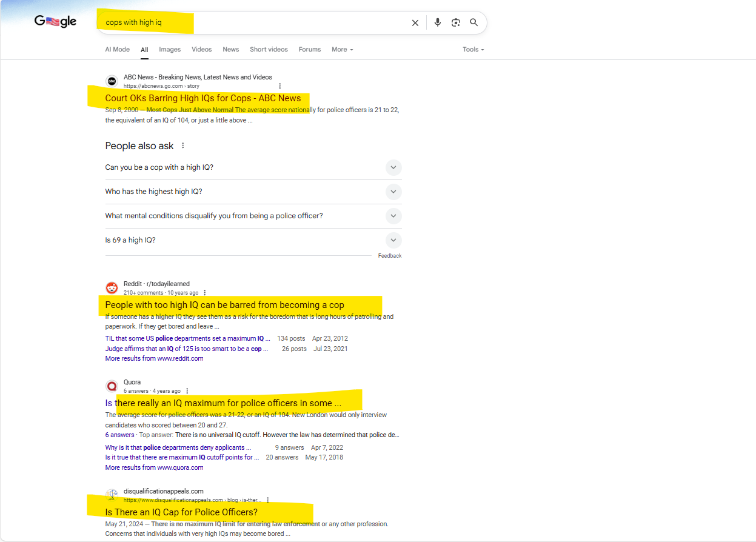Switch to News tab
This screenshot has height=542, width=756.
click(x=230, y=50)
